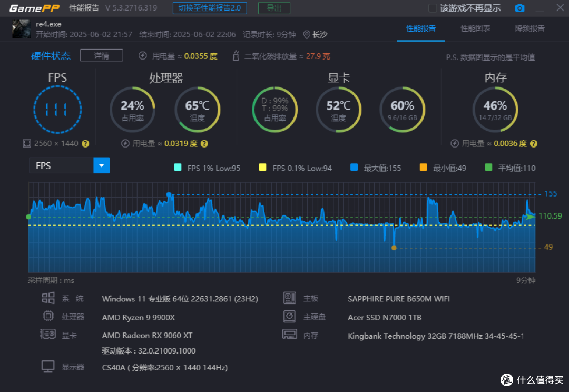Click the GPU memory 60% gauge
This screenshot has height=392, width=569.
point(402,110)
